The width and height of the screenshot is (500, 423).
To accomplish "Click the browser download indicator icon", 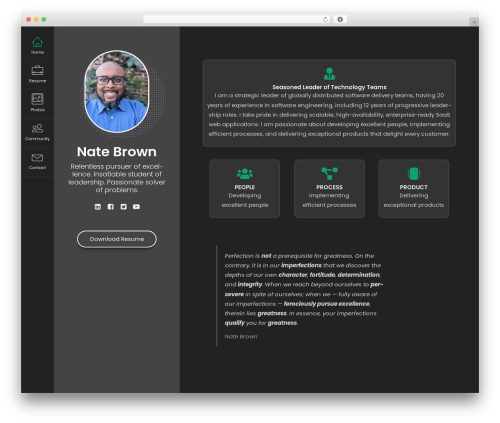I will tap(340, 19).
